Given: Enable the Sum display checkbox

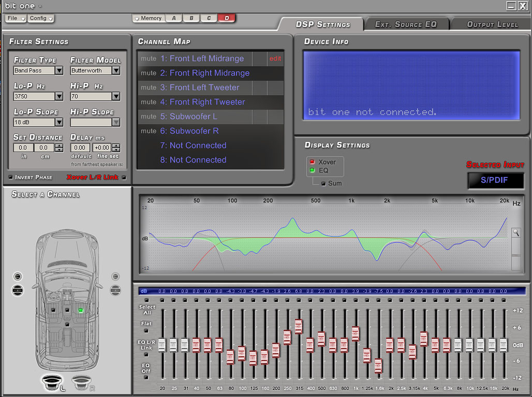Looking at the screenshot, I should pyautogui.click(x=323, y=184).
